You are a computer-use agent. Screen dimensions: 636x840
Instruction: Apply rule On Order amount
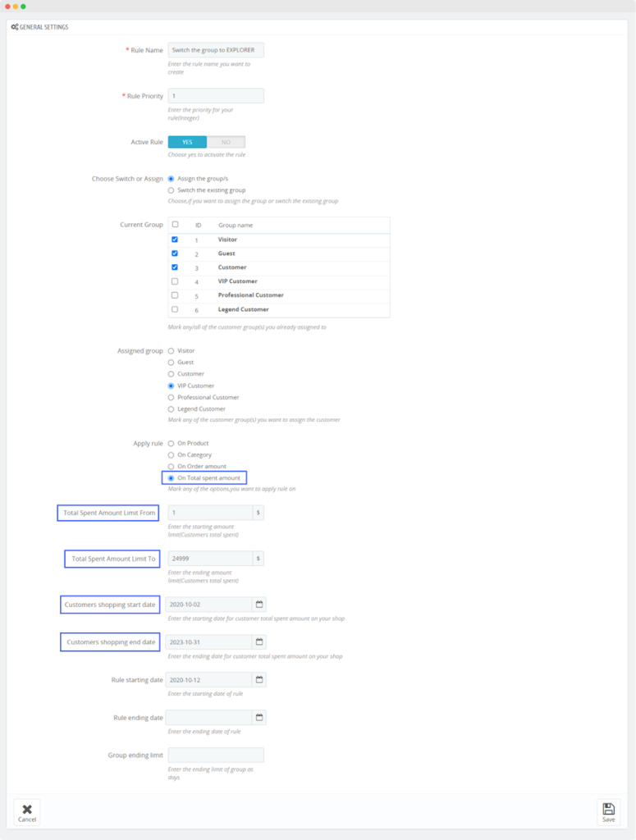171,466
